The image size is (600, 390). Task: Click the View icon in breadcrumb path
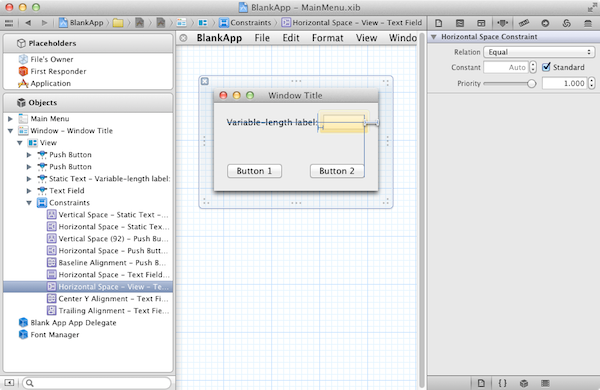tap(202, 23)
